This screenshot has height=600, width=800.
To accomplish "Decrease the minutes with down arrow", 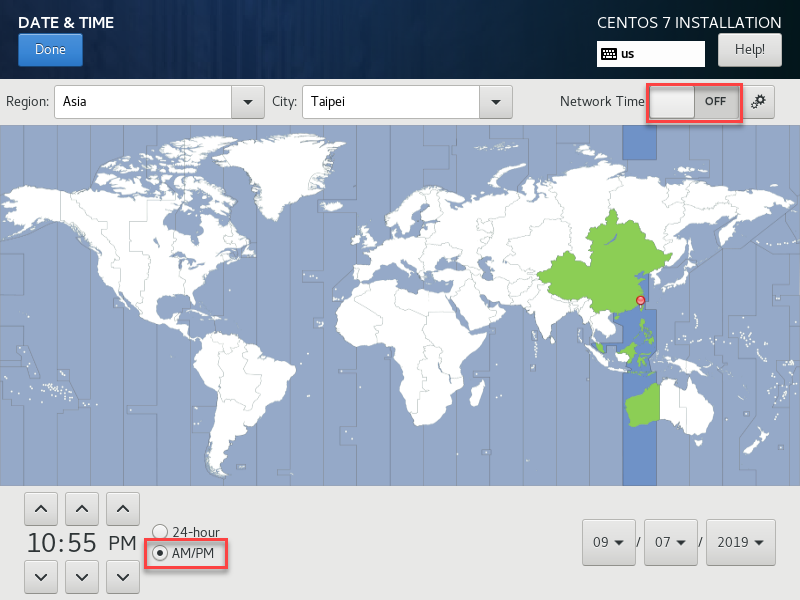I will coord(82,577).
